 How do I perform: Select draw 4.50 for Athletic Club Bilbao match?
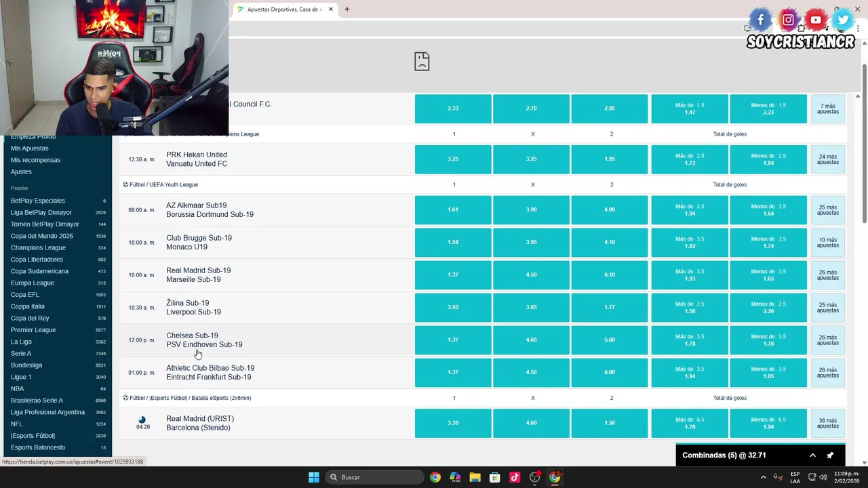point(531,373)
